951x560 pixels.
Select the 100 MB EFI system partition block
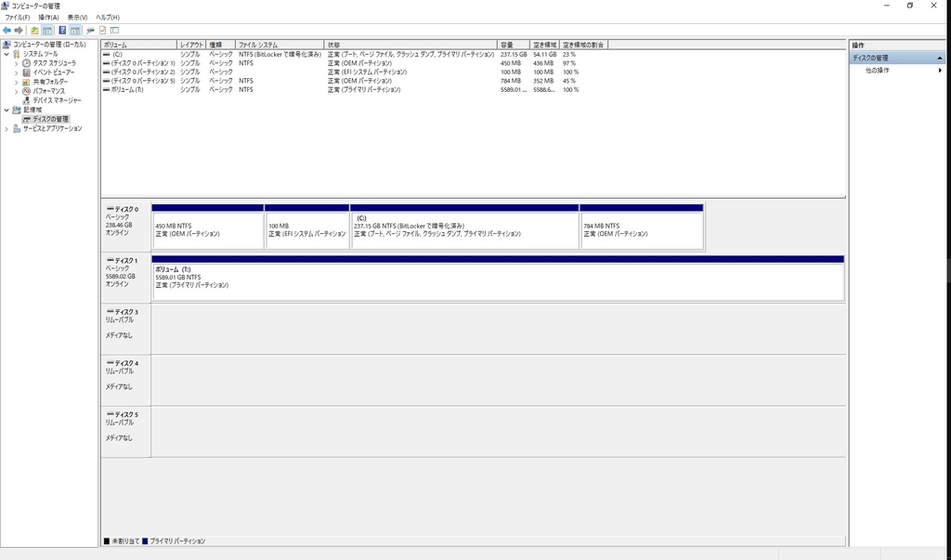coord(306,227)
